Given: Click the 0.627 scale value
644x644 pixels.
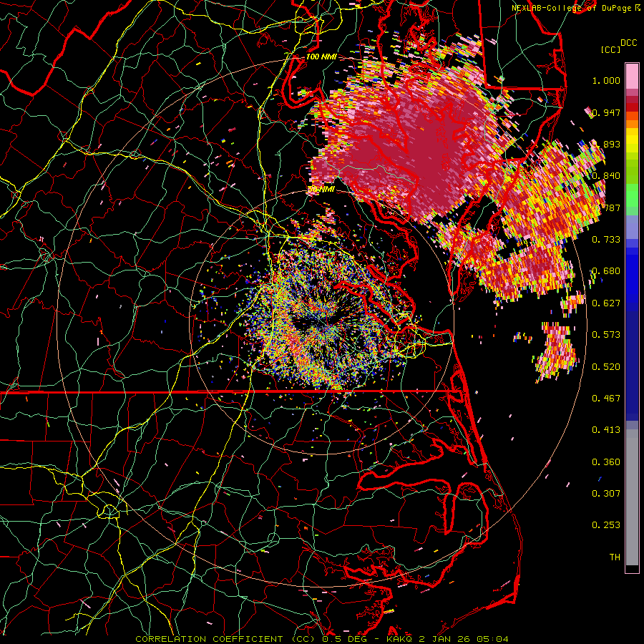Looking at the screenshot, I should coord(606,303).
